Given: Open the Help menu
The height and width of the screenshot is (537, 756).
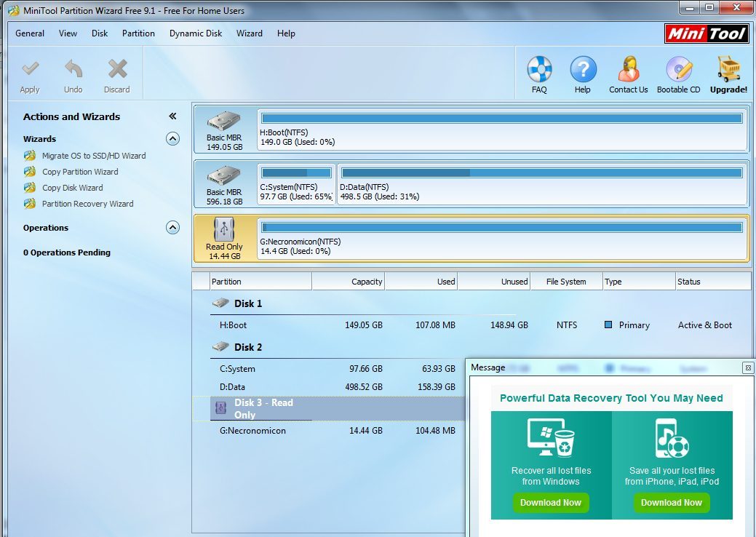Looking at the screenshot, I should click(286, 33).
